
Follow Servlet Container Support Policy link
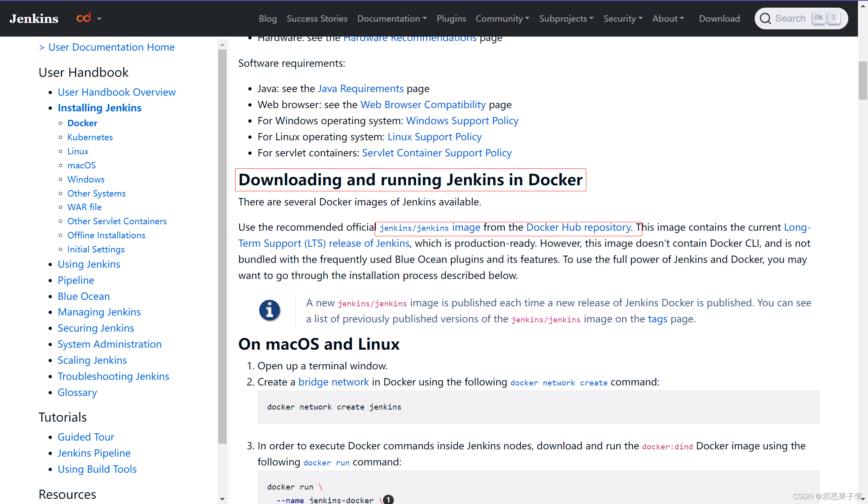click(x=437, y=153)
